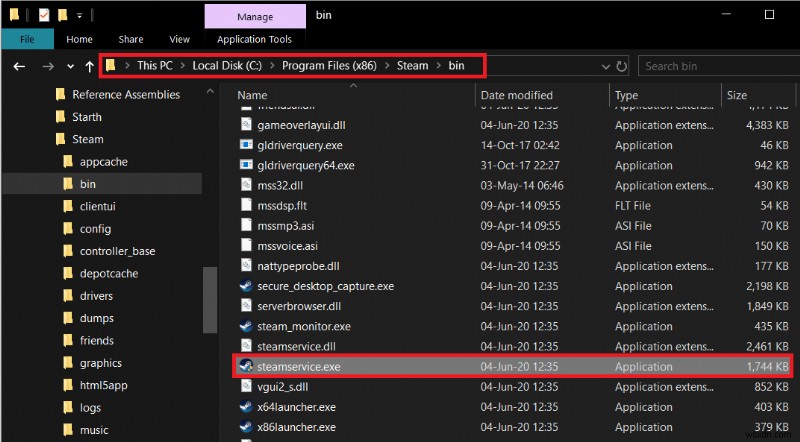The width and height of the screenshot is (800, 442).
Task: Switch to the View ribbon tab
Action: coord(179,39)
